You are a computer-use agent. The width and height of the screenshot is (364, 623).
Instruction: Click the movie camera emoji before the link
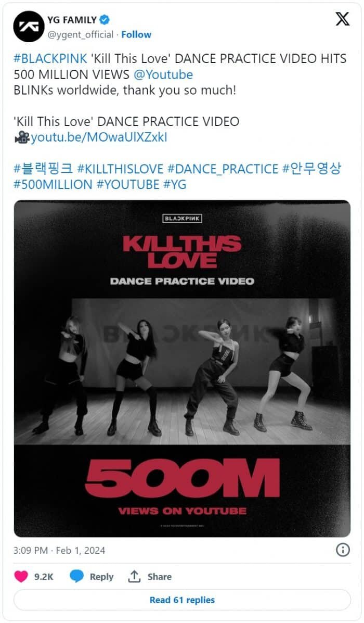22,137
